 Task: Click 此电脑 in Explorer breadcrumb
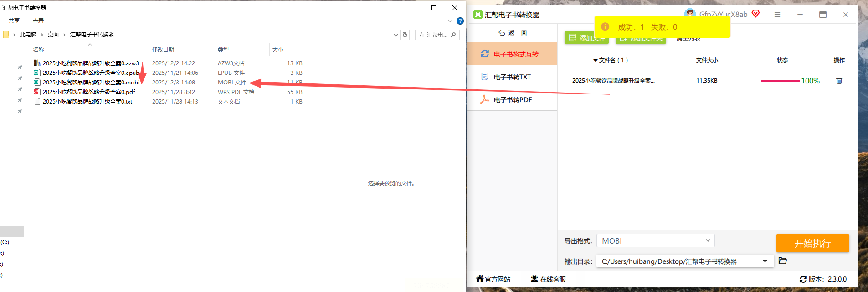coord(28,35)
